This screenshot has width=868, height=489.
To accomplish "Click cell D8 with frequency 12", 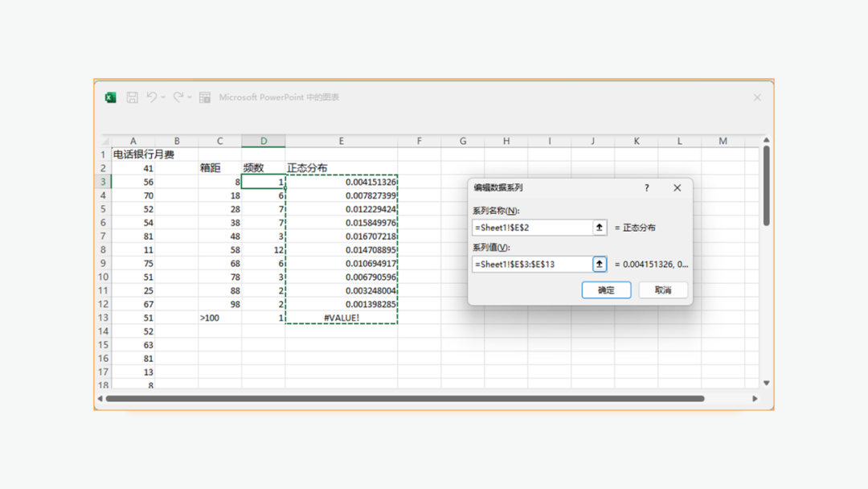I will coord(264,250).
